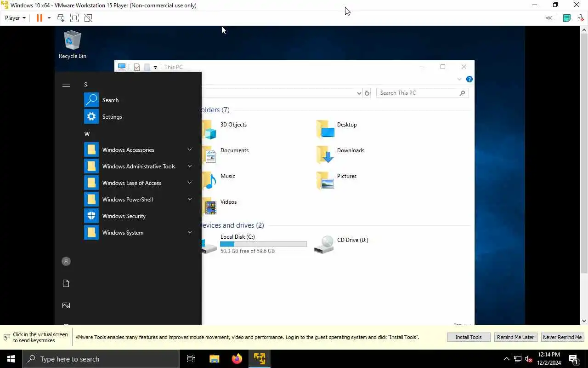588x368 pixels.
Task: Click the Install Tools button
Action: tap(469, 337)
